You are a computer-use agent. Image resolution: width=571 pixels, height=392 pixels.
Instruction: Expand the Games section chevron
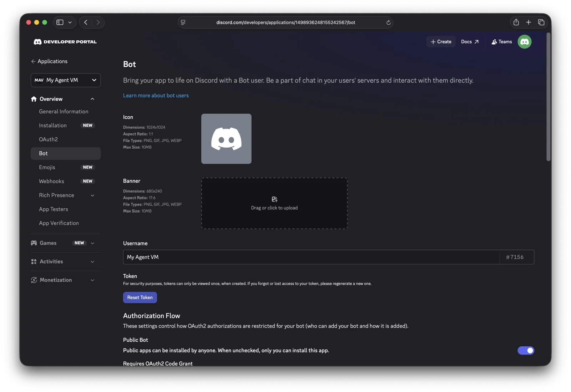pyautogui.click(x=92, y=243)
